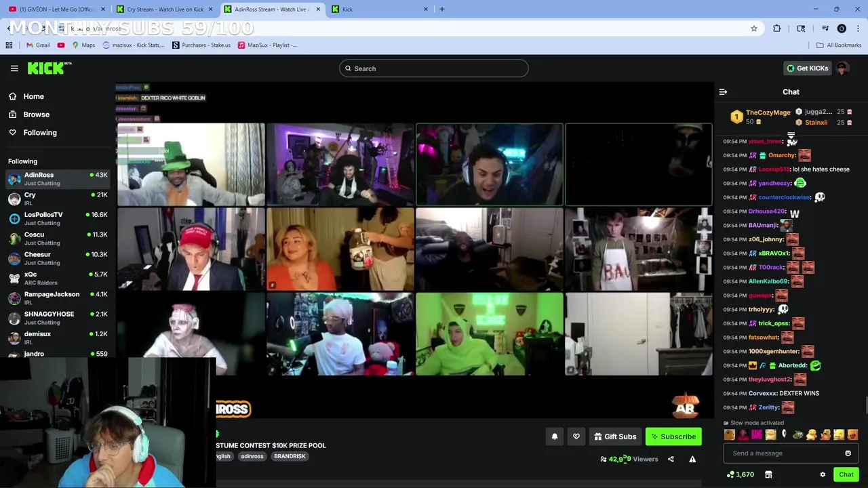Select the green frog quick emote
This screenshot has height=488, width=868.
click(797, 435)
